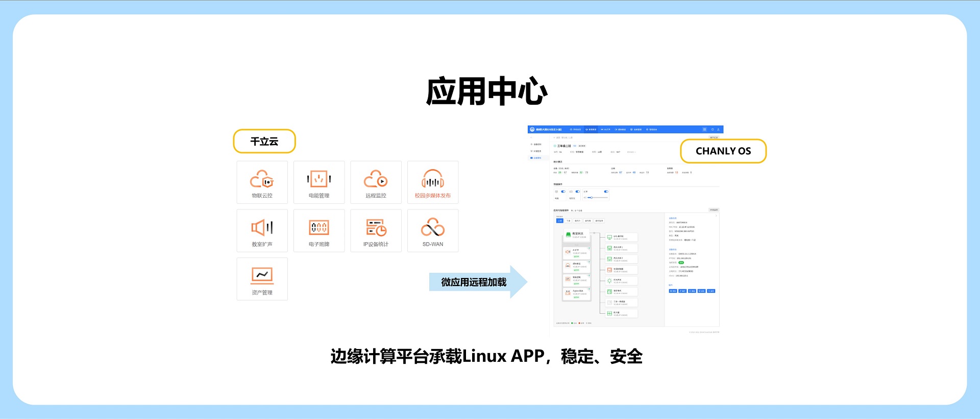Viewport: 980px width, 419px height.
Task: Click the CHANLY OS label badge
Action: pos(723,151)
